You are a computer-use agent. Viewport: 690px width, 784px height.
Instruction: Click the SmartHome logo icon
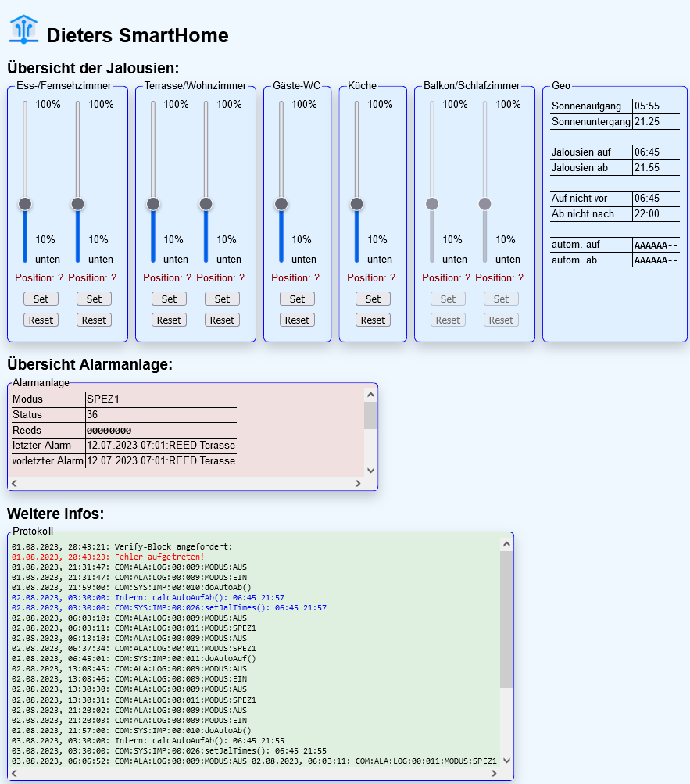[x=23, y=30]
